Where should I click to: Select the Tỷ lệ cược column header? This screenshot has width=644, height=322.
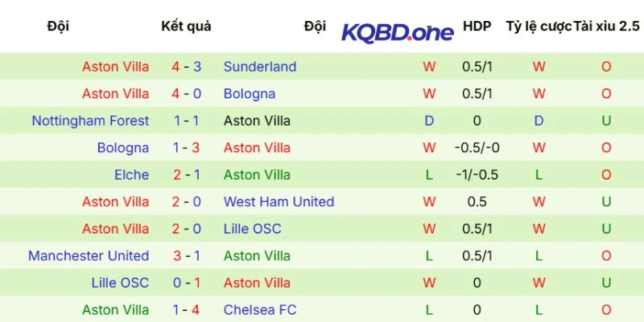(x=538, y=26)
